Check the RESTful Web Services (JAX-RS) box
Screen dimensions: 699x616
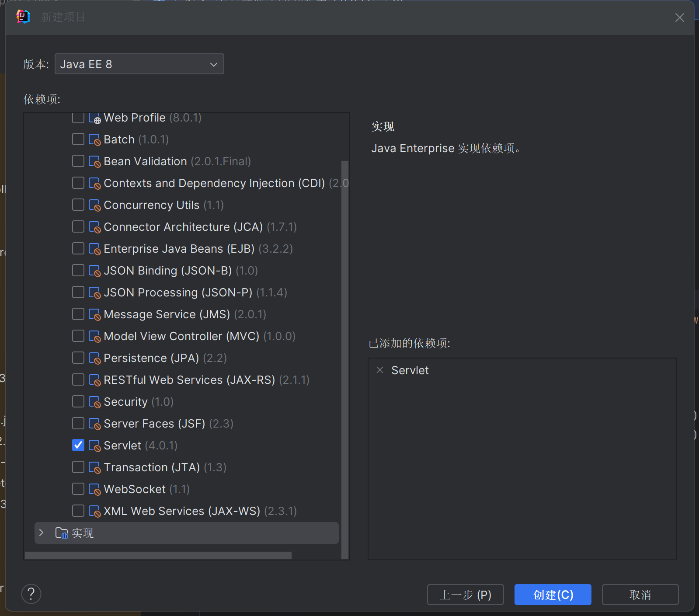[78, 379]
